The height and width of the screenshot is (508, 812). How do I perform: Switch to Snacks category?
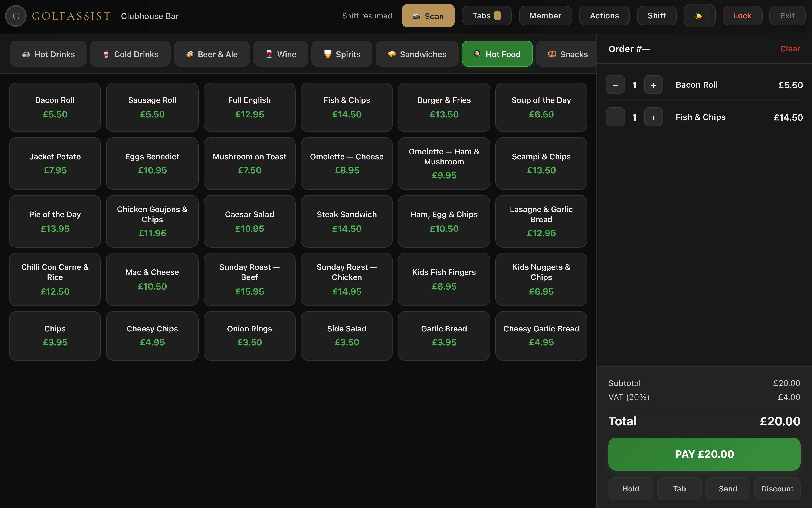coord(566,54)
